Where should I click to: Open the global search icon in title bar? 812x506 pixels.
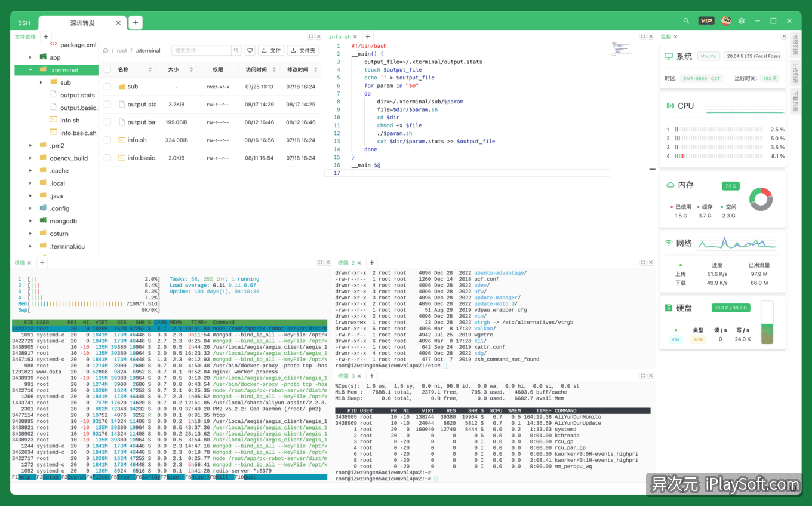[686, 20]
